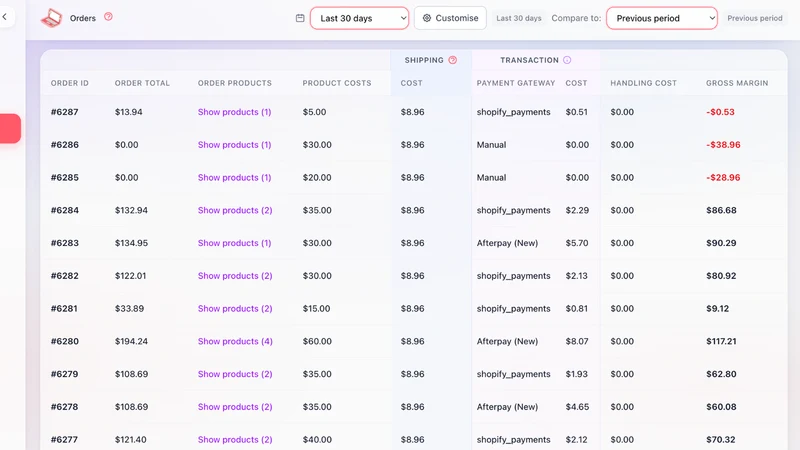Click negative gross margin -$0.53
The image size is (800, 450).
point(720,112)
